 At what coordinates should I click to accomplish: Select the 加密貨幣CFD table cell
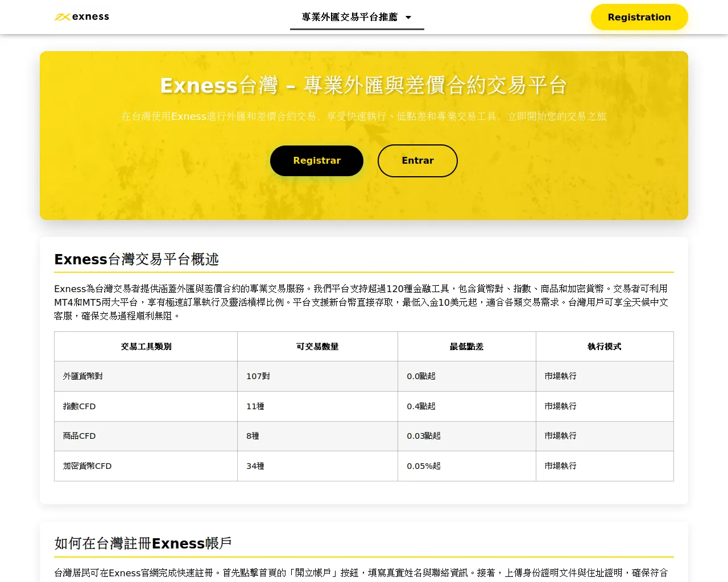tap(87, 466)
